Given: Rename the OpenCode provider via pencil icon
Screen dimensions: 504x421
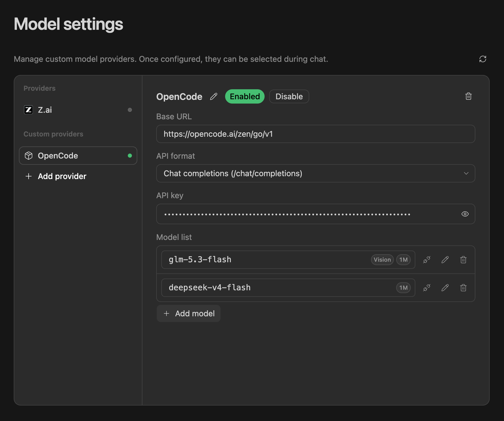Looking at the screenshot, I should coord(214,96).
